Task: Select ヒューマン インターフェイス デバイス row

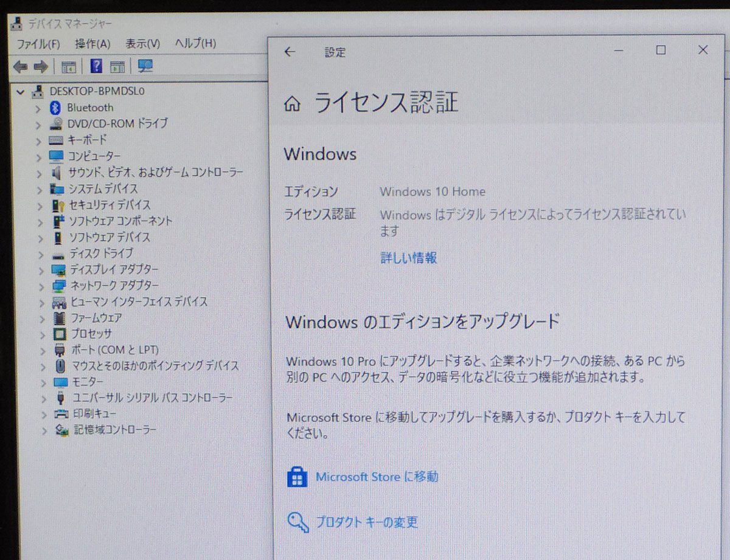Action: point(139,302)
